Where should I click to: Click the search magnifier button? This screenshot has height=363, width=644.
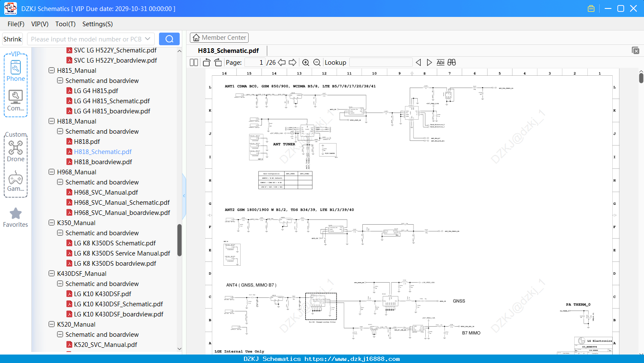tap(169, 39)
